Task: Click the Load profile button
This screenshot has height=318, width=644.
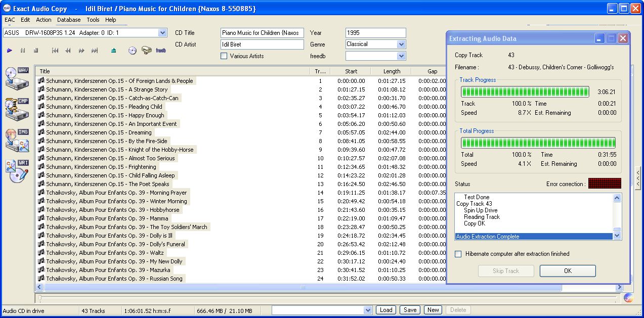Action: tap(386, 310)
